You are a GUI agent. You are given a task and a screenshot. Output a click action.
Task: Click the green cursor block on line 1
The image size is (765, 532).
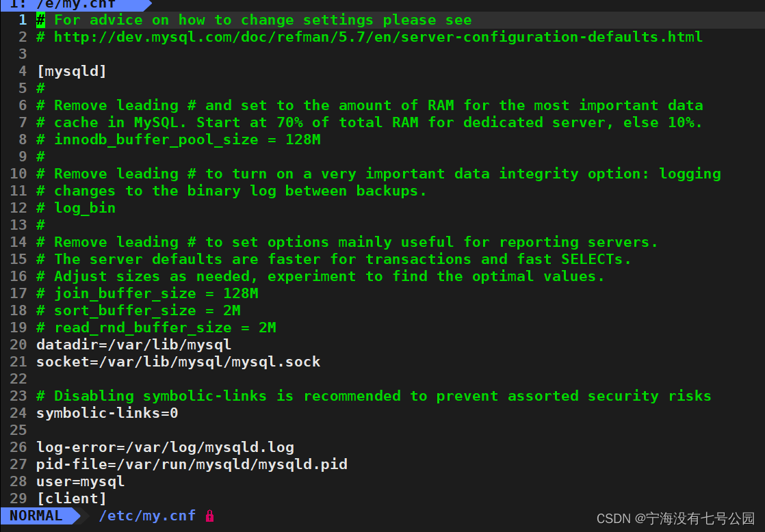point(40,20)
